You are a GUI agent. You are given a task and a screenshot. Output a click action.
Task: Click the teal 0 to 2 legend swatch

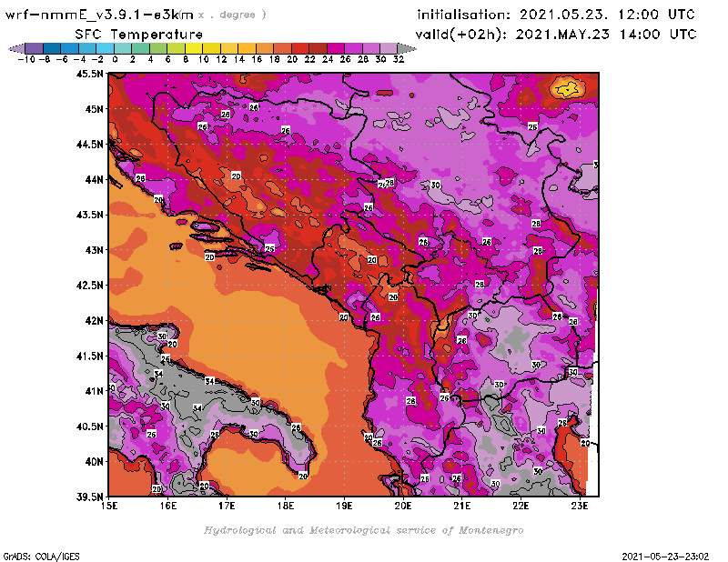(x=123, y=48)
